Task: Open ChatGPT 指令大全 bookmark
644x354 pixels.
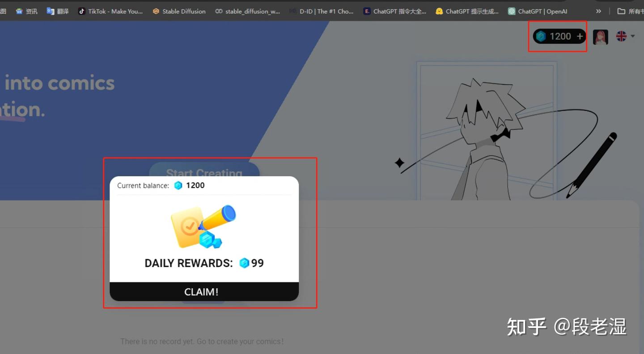Action: click(x=395, y=11)
